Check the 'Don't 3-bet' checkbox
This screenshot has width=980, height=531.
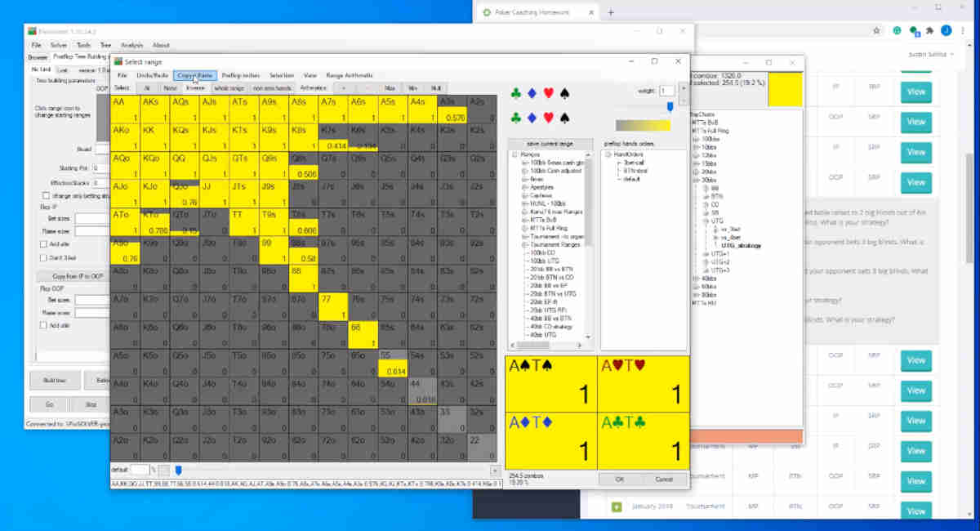42,258
